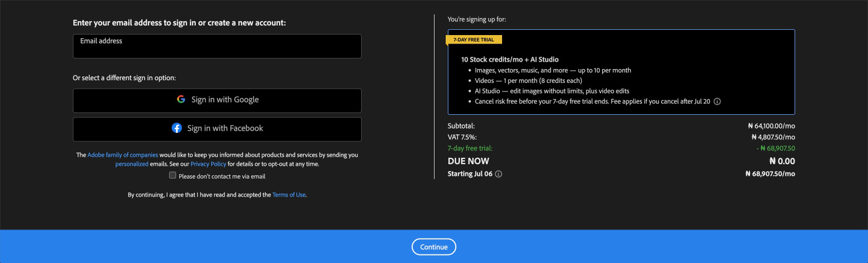The height and width of the screenshot is (263, 868).
Task: Click the VAT amount ₦ 4,807.50/mo
Action: click(773, 137)
